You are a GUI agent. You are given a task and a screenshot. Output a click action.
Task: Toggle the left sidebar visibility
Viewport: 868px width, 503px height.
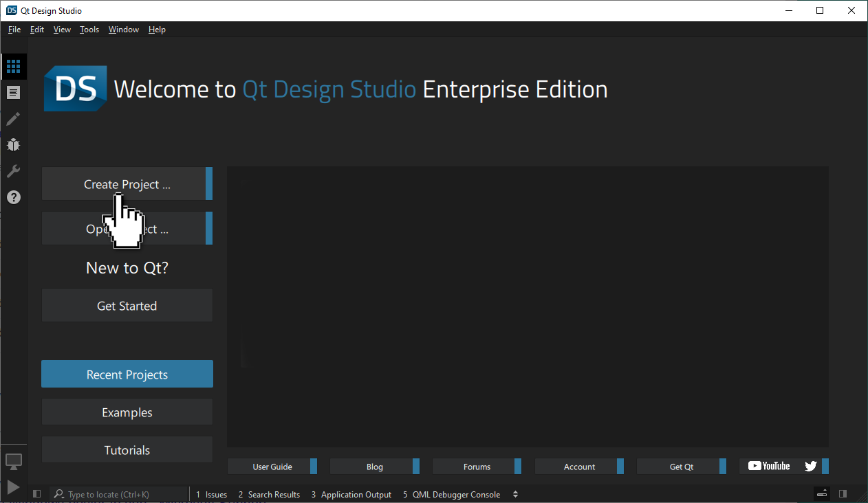37,494
